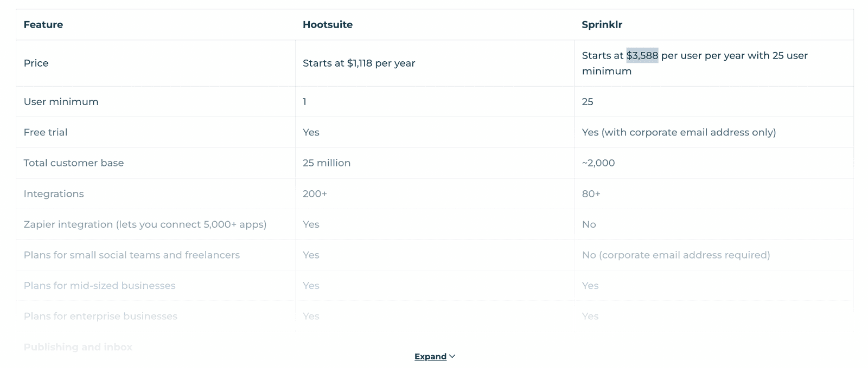Screen dimensions: 868x368
Task: Select the User minimum row label
Action: [x=61, y=101]
